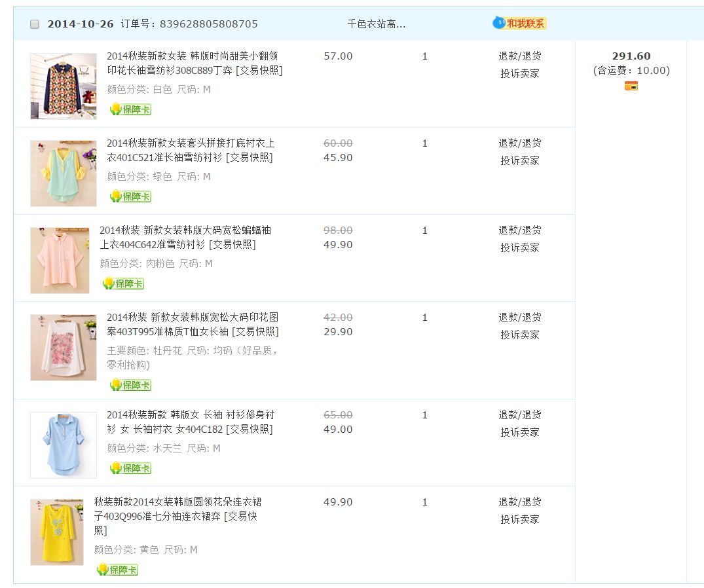Screen dimensions: 704x588
Task: Click 保障卡 badge under the 肉粉色 top
Action: click(123, 284)
